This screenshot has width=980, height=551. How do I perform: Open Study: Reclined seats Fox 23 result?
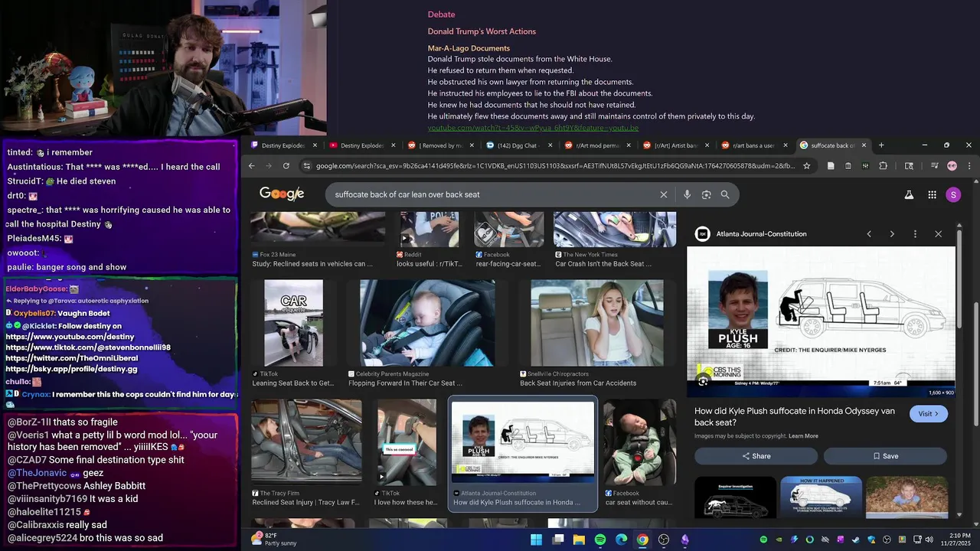(x=312, y=264)
